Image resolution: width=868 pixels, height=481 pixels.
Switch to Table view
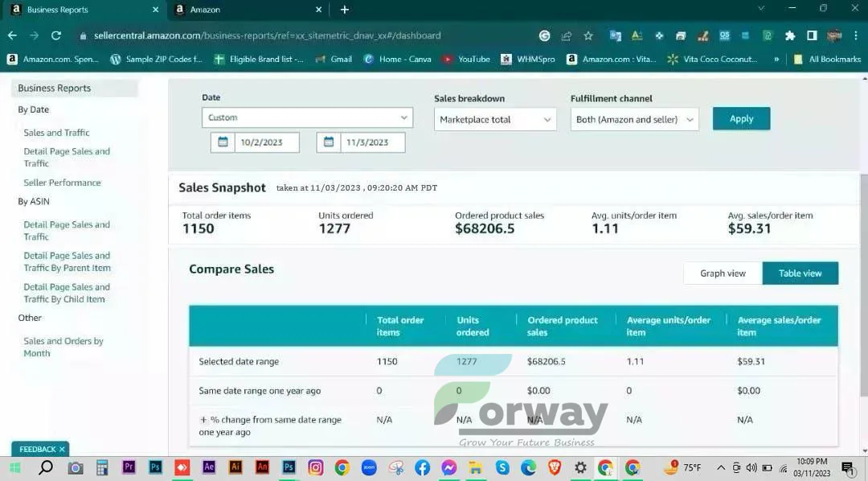click(x=800, y=273)
